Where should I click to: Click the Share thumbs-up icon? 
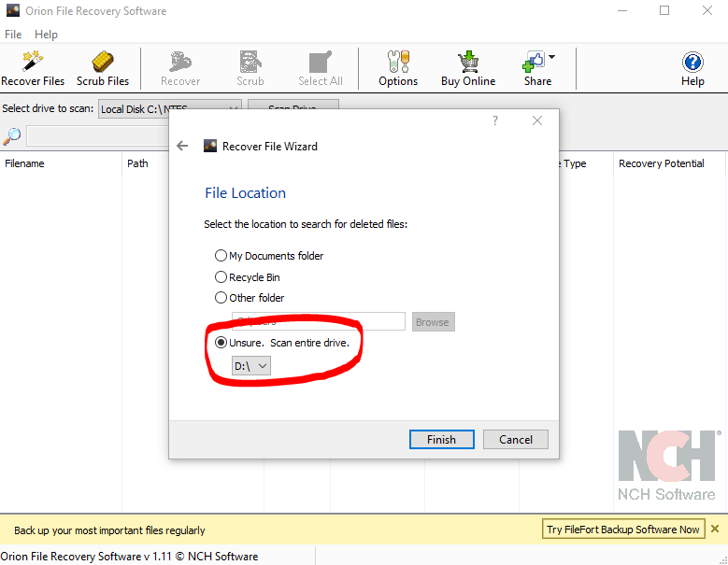[x=534, y=62]
